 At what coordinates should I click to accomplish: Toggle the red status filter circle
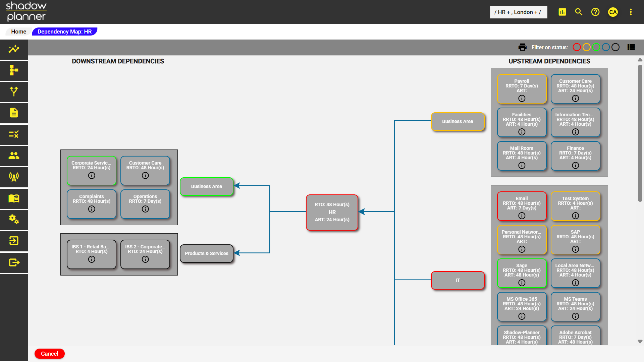pyautogui.click(x=577, y=47)
